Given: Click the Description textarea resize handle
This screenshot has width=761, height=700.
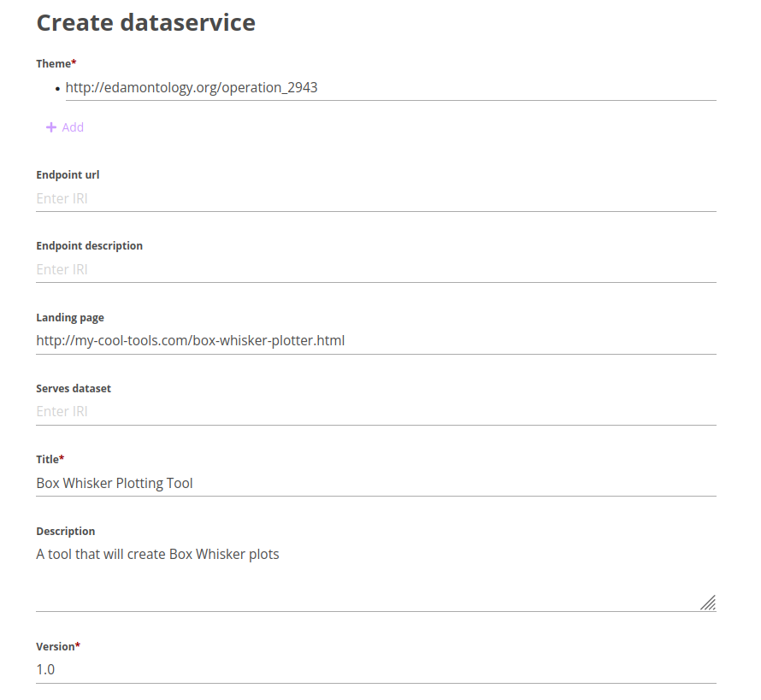Looking at the screenshot, I should pos(708,603).
